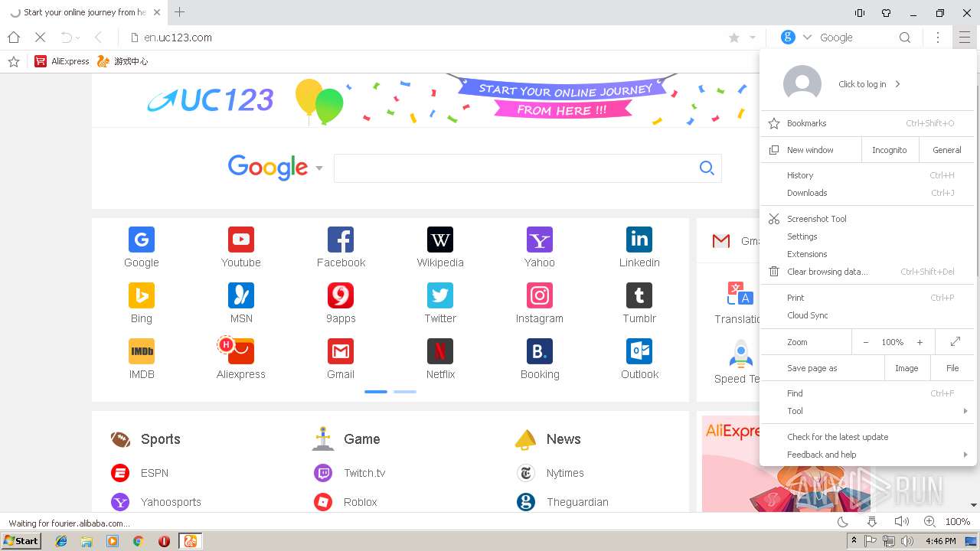Click the Windows Start button
980x551 pixels.
(21, 540)
